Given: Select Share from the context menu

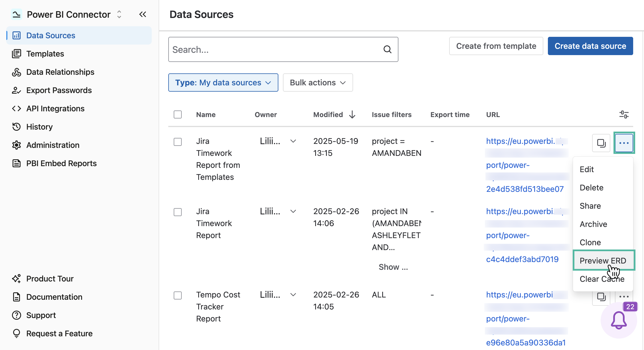Looking at the screenshot, I should point(603,206).
